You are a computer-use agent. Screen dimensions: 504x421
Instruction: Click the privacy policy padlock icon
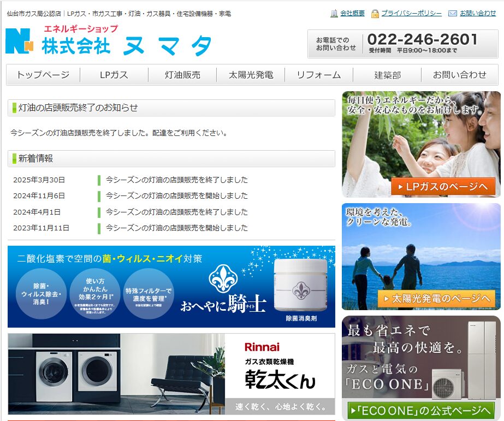375,13
